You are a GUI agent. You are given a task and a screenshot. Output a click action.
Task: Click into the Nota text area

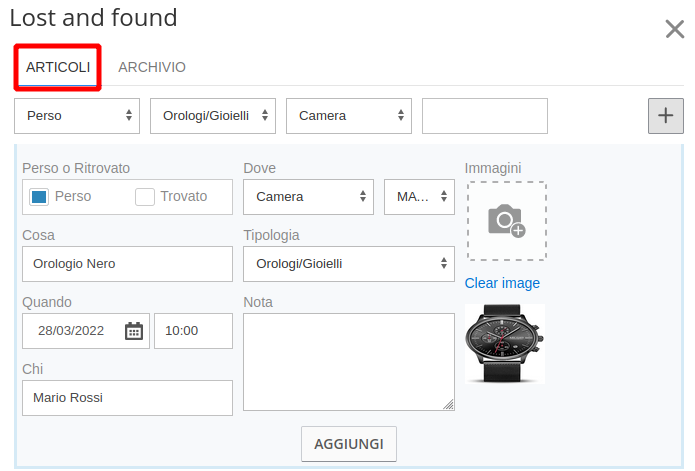tap(348, 361)
